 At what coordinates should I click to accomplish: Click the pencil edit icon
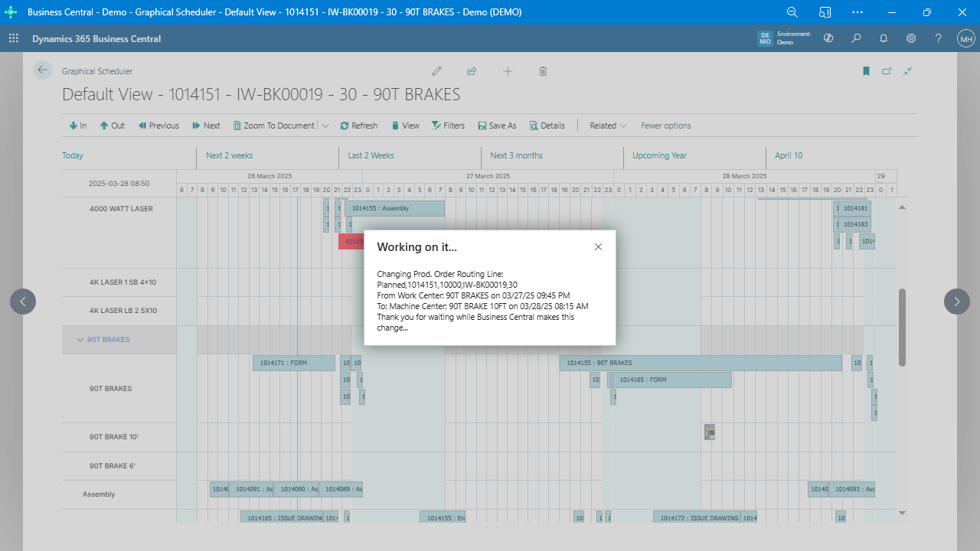pos(436,71)
